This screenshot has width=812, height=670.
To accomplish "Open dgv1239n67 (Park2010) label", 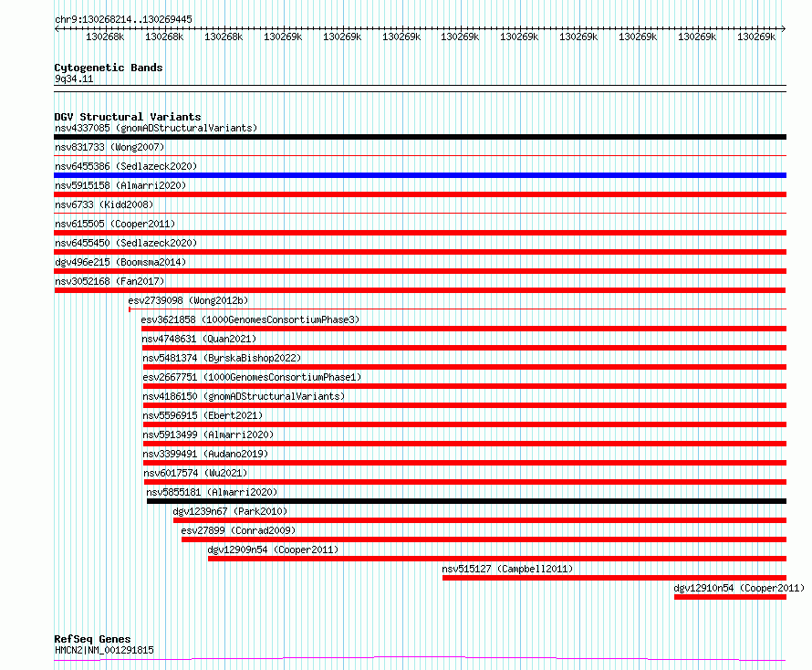I will click(x=230, y=511).
